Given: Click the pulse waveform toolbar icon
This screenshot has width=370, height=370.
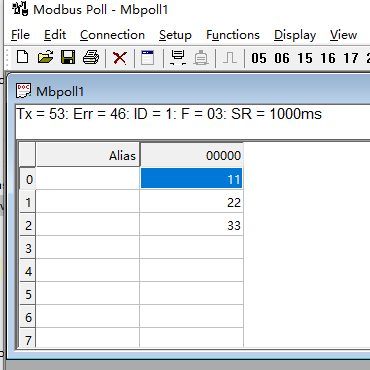Looking at the screenshot, I should [230, 58].
